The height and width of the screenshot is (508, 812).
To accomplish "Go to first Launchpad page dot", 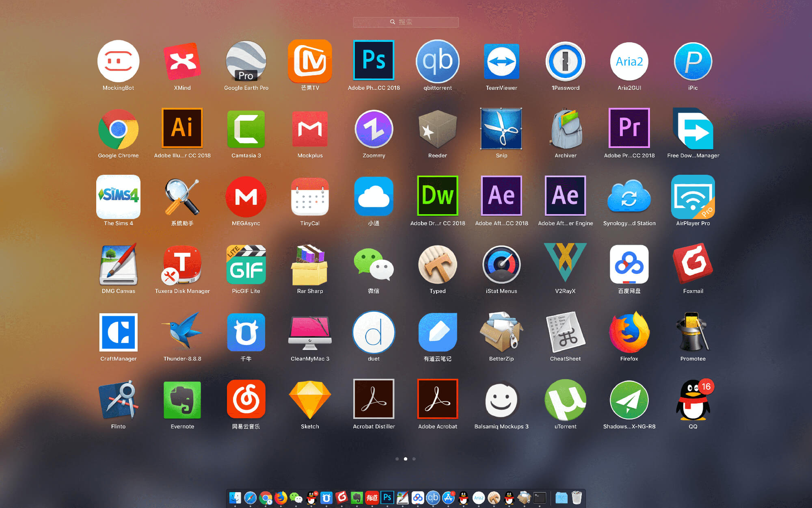I will [x=397, y=459].
